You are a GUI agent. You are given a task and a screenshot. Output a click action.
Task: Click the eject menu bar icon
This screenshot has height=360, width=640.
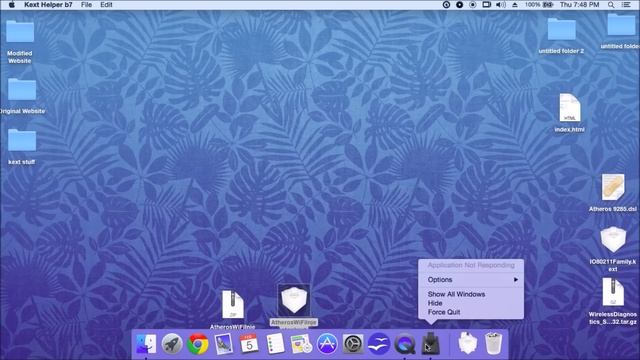515,5
